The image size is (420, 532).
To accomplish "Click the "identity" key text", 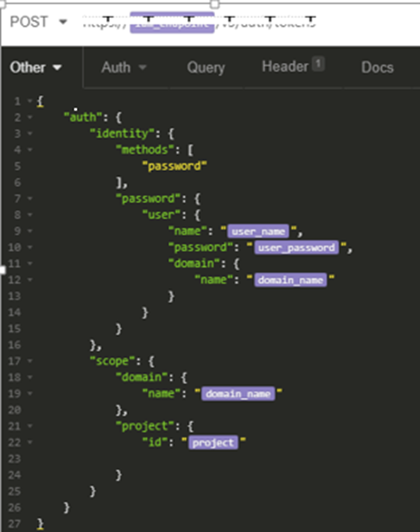I will [122, 134].
